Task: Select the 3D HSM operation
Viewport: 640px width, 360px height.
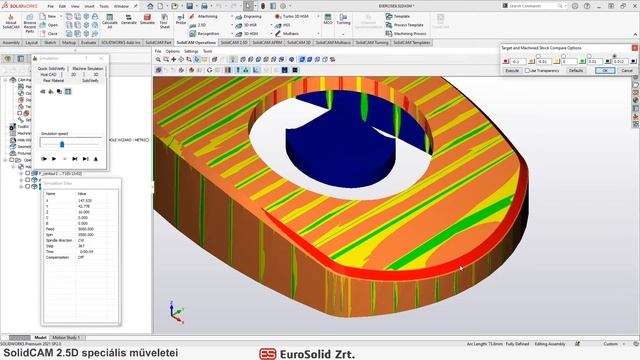Action: [247, 33]
